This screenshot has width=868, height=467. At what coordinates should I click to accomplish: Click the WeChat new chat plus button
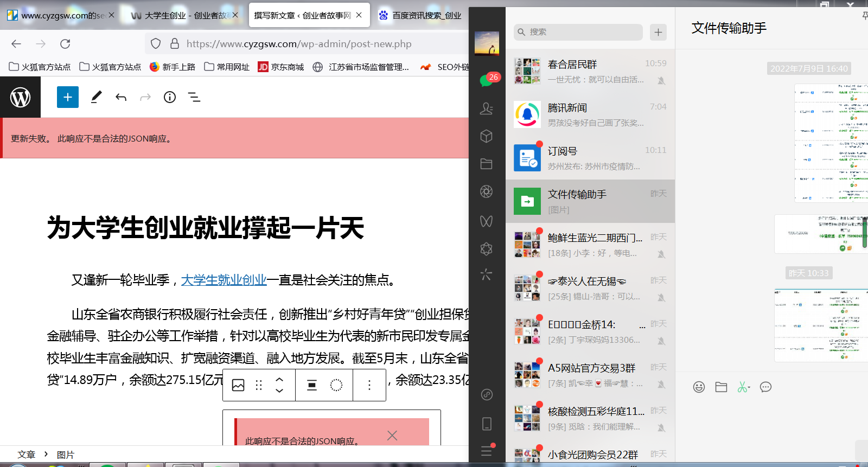coord(658,32)
